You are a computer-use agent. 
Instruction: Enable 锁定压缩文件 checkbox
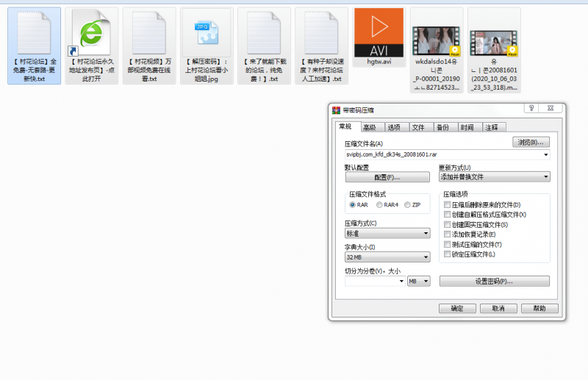[447, 254]
